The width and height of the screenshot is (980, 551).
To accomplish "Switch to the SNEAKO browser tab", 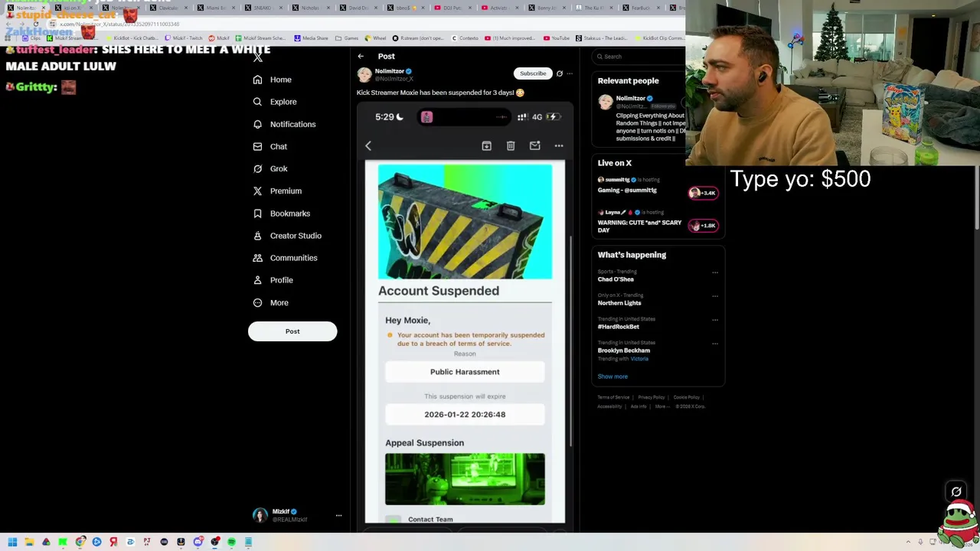I will click(262, 8).
